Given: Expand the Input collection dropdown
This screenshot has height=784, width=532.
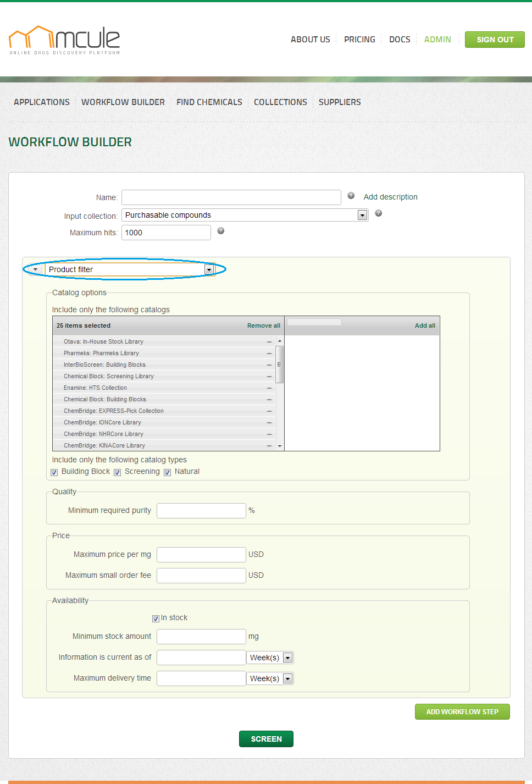Looking at the screenshot, I should (x=362, y=215).
